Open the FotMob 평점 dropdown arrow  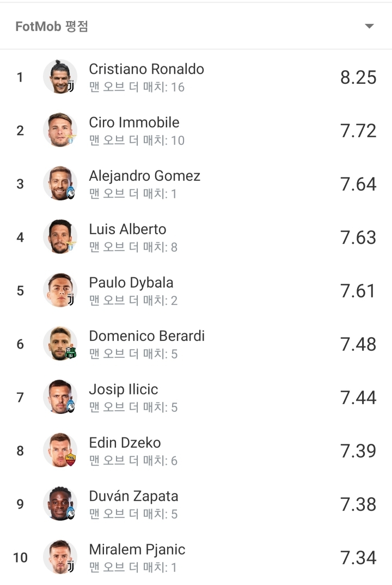[369, 26]
